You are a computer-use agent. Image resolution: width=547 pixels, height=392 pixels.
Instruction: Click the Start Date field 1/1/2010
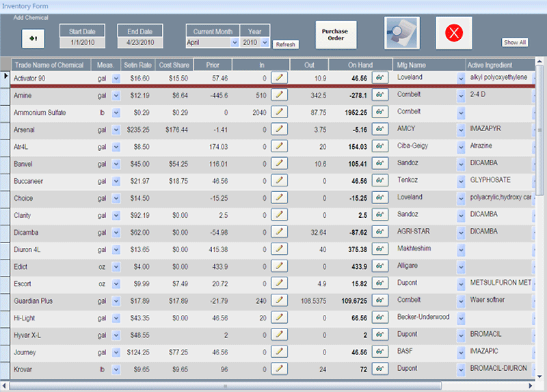click(x=82, y=42)
